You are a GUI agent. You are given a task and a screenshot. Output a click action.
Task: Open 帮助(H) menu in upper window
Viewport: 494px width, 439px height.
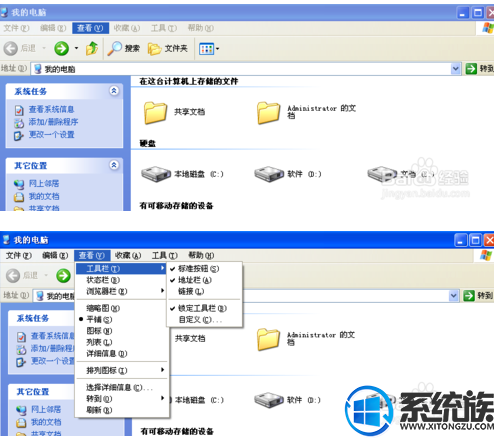(200, 28)
